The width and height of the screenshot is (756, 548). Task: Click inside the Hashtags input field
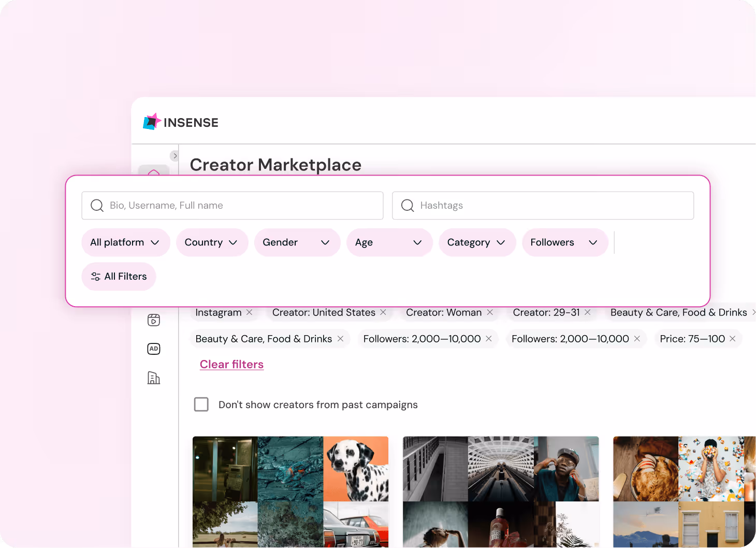[x=518, y=206]
